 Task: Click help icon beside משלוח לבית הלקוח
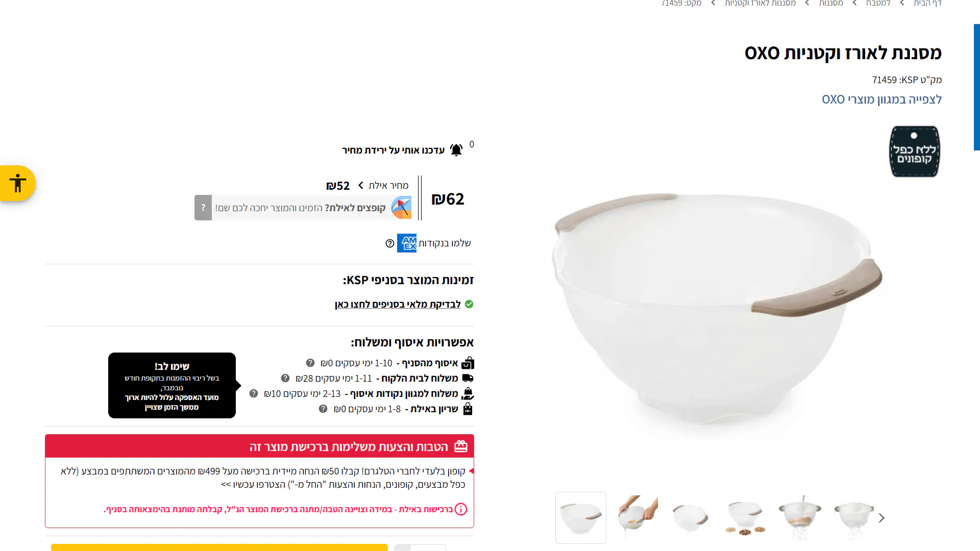[285, 378]
